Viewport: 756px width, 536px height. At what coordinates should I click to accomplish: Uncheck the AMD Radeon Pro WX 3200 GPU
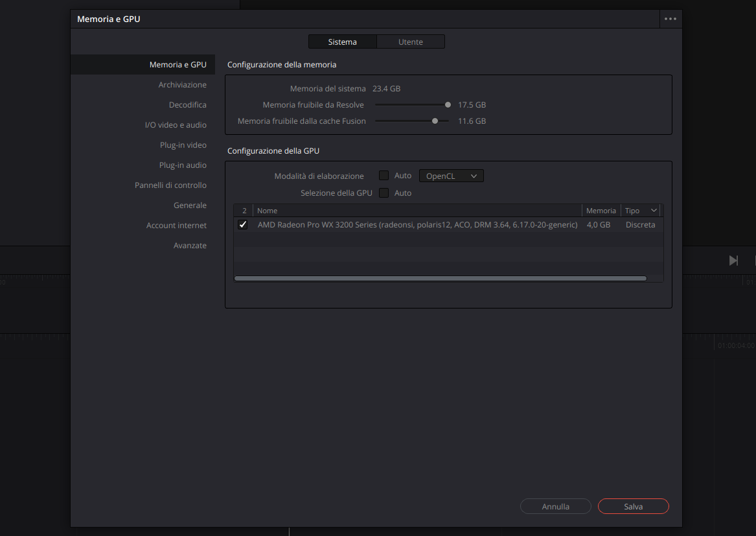242,224
